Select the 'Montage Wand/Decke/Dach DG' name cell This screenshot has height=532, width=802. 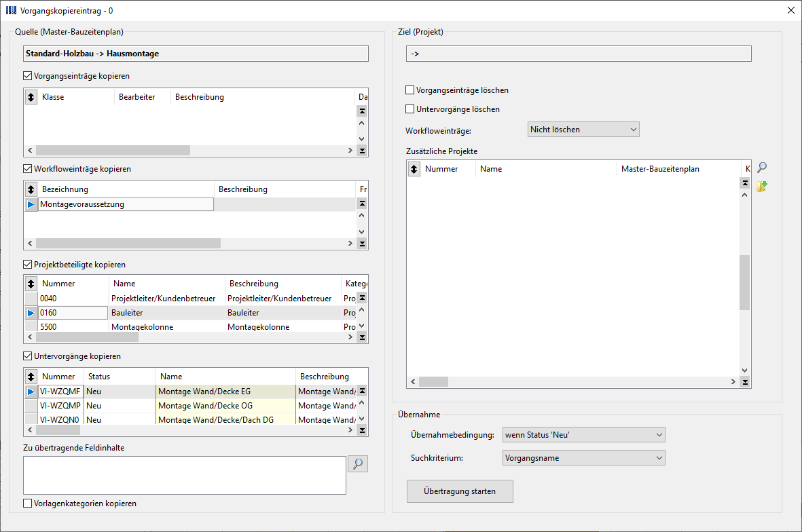[225, 419]
